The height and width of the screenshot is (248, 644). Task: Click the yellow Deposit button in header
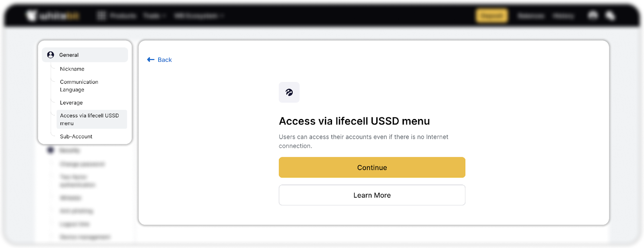(x=492, y=16)
